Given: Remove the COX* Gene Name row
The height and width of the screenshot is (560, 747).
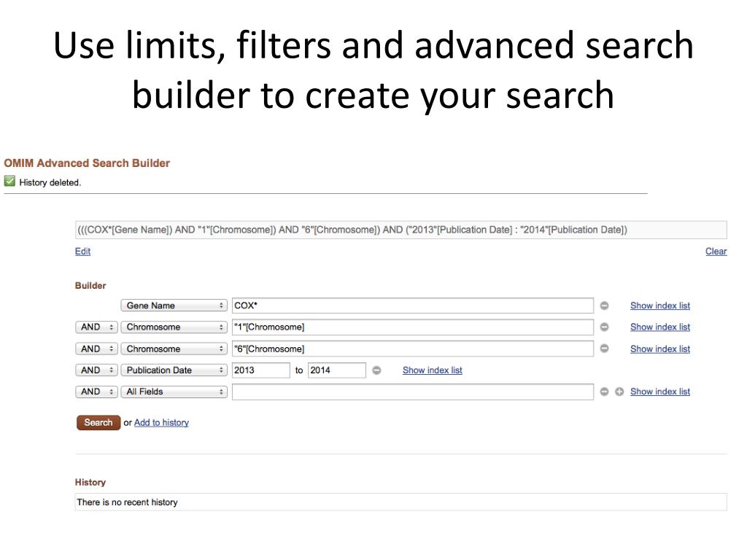Looking at the screenshot, I should tap(604, 306).
